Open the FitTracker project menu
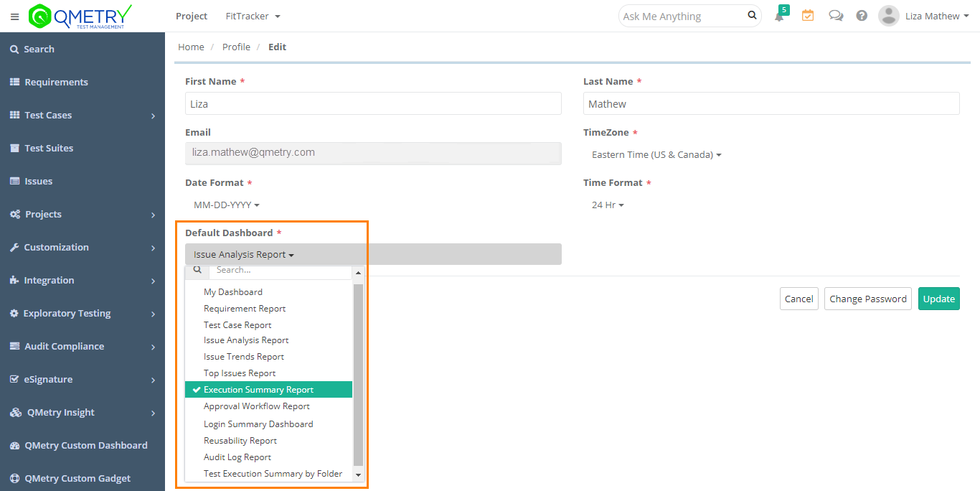 pyautogui.click(x=252, y=16)
